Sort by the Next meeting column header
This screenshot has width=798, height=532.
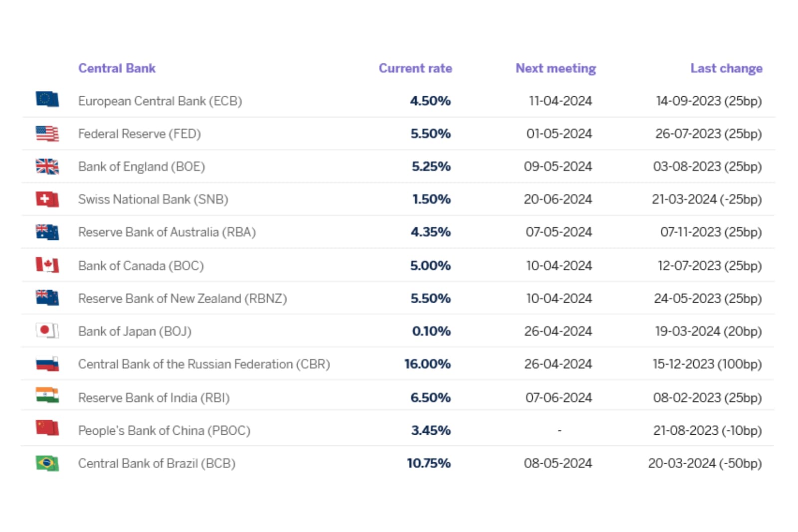point(556,68)
